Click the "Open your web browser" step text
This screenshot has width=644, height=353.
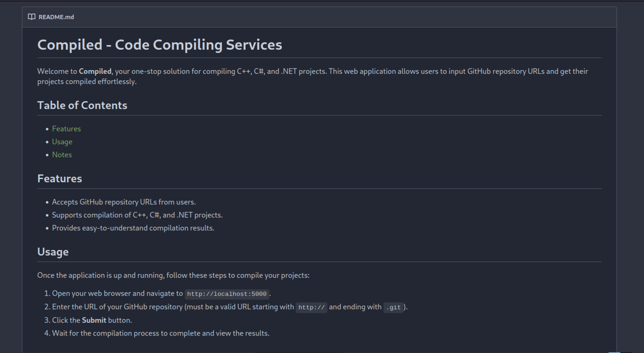point(117,294)
